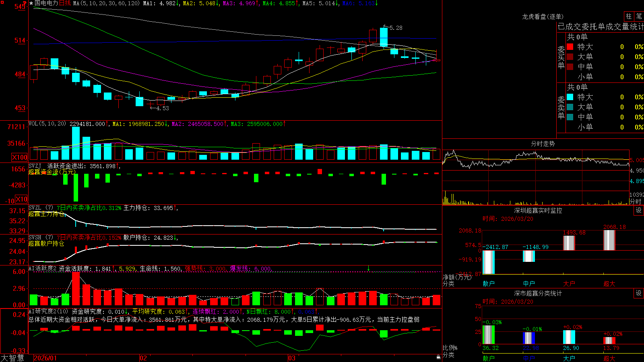Screen dimensions: 644x362
Task: Click the 5.28 high price annotation
Action: click(x=396, y=28)
